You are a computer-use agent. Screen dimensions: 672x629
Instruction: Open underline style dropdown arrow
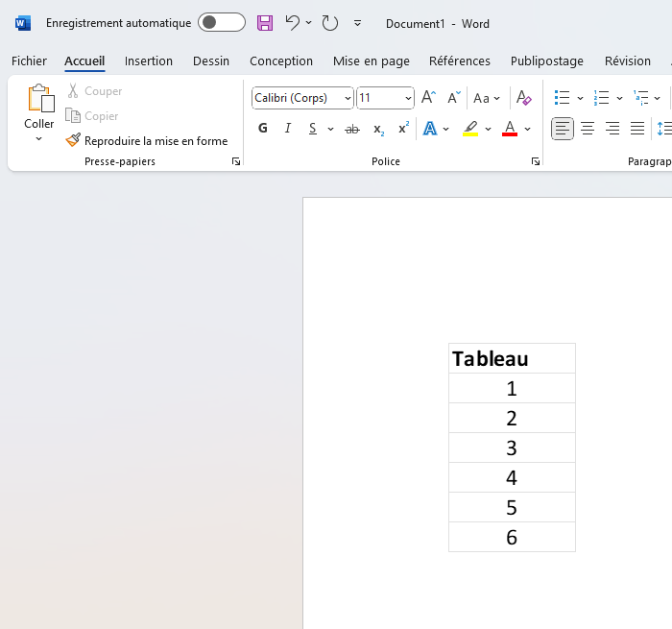click(330, 129)
